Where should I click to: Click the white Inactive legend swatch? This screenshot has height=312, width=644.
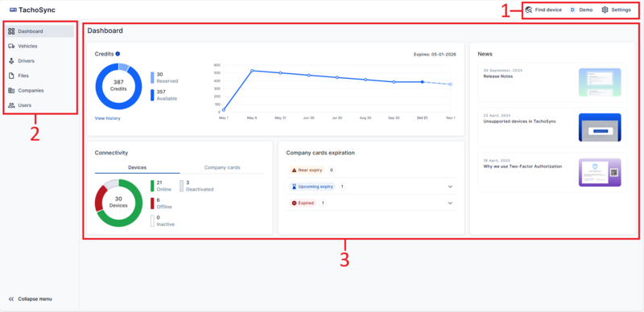tap(152, 221)
